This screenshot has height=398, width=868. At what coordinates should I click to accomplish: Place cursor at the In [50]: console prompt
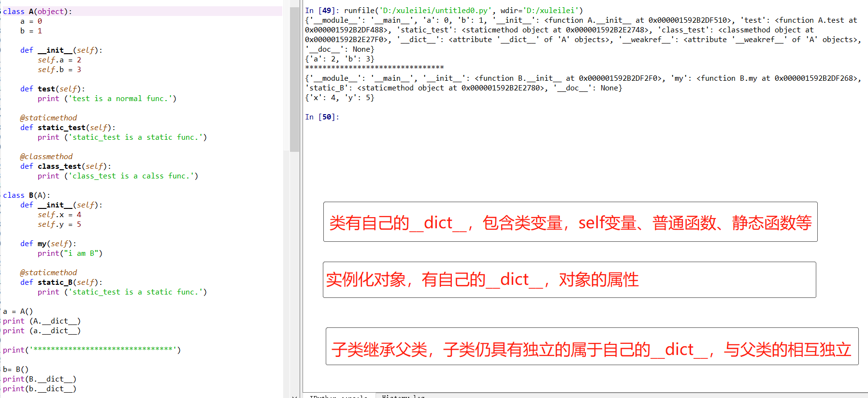point(322,117)
